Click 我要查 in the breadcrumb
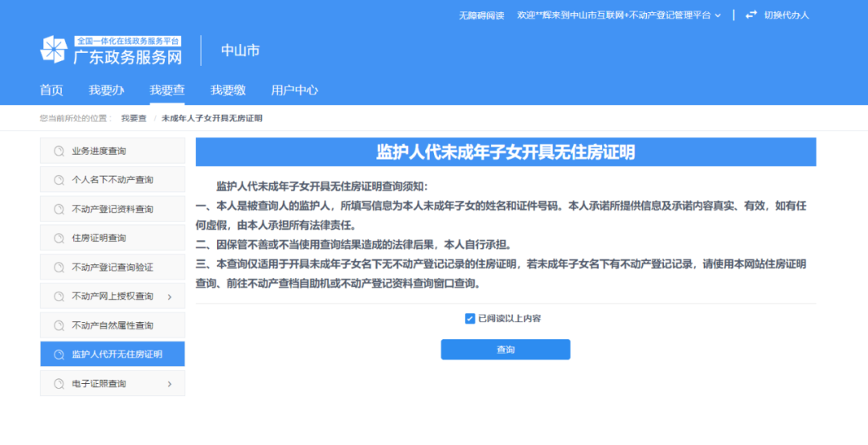Viewport: 868px width, 445px height. click(134, 118)
